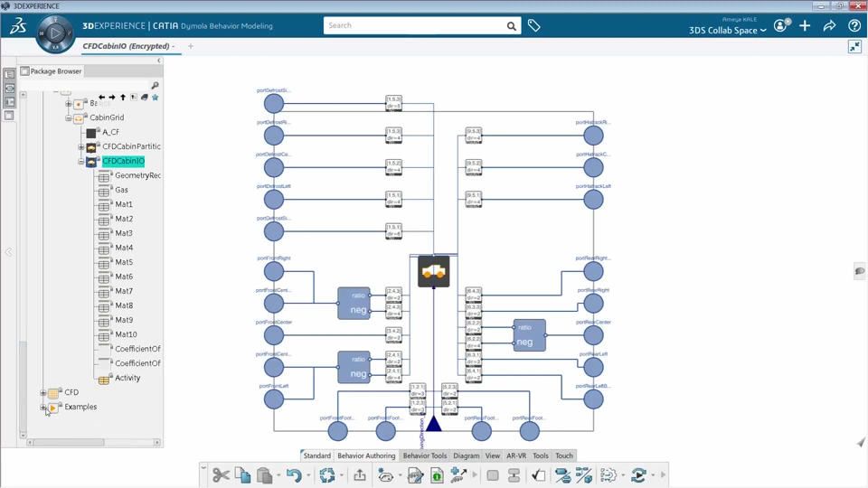Switch to the Behavior Authoring tab
This screenshot has height=488, width=868.
(x=366, y=455)
